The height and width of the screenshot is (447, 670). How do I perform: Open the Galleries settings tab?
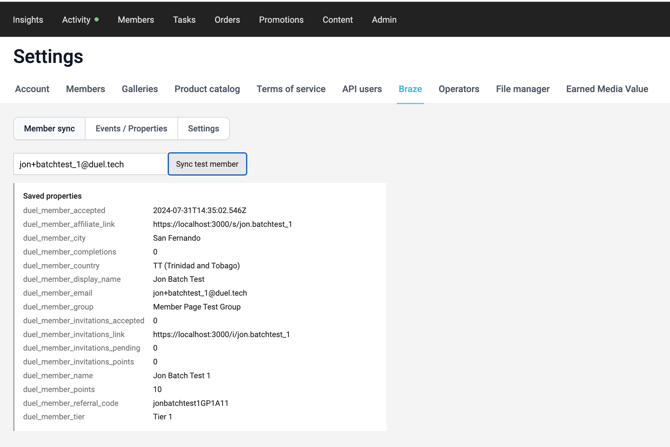pyautogui.click(x=140, y=89)
